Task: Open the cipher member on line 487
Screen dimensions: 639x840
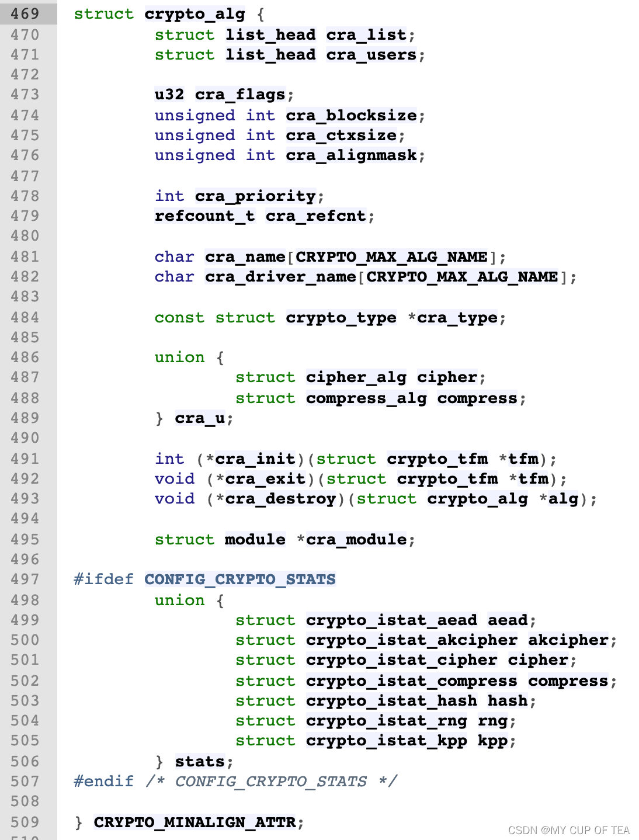Action: pos(447,377)
